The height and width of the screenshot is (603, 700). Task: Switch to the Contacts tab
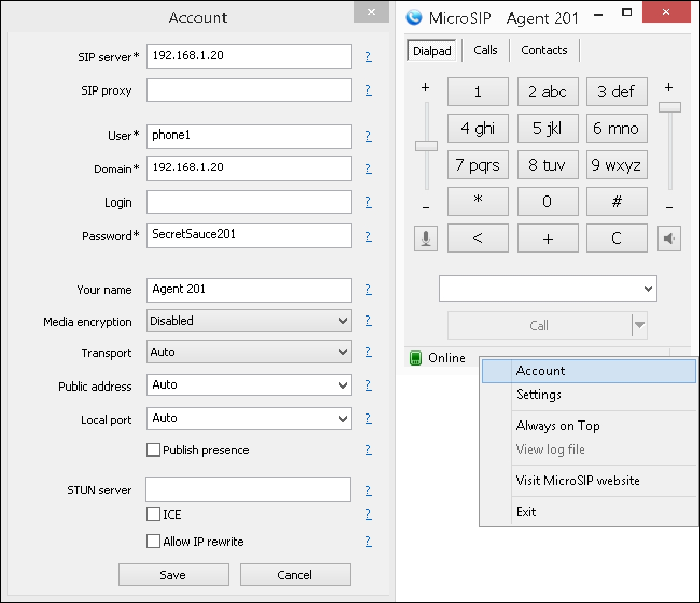544,50
